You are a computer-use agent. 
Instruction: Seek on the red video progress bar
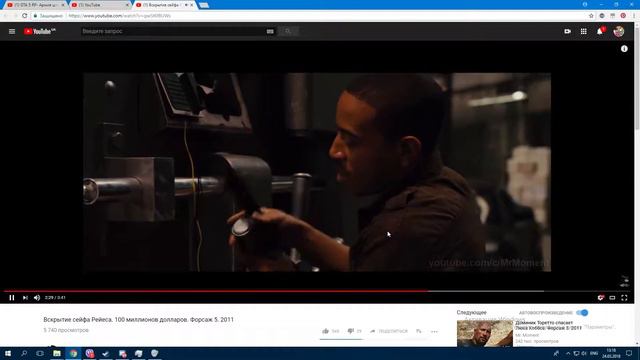pyautogui.click(x=317, y=291)
